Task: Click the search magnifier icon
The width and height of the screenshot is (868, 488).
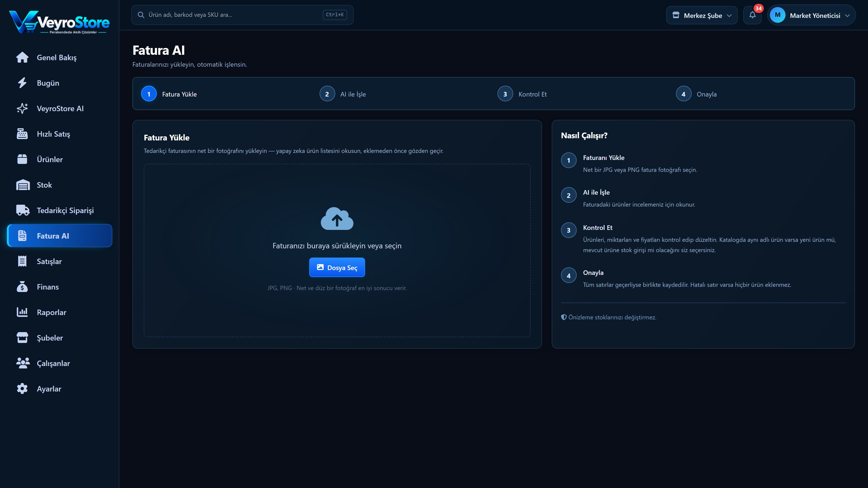Action: click(141, 15)
